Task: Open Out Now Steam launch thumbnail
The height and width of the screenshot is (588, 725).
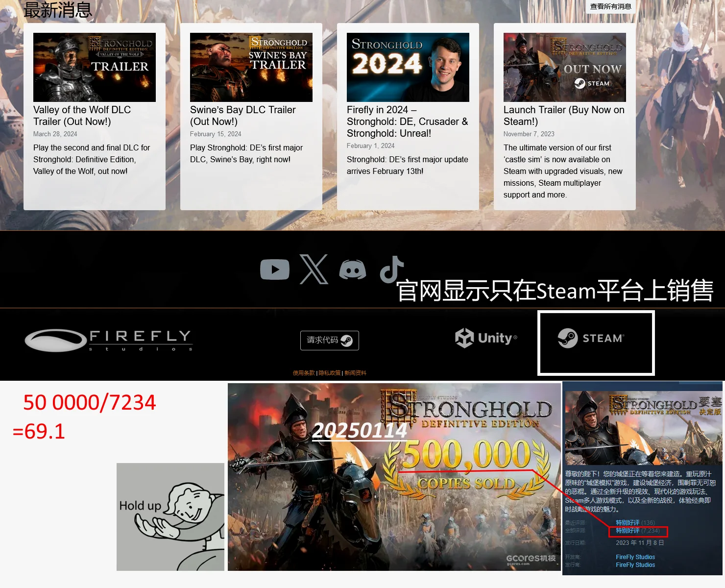Action: pyautogui.click(x=565, y=67)
